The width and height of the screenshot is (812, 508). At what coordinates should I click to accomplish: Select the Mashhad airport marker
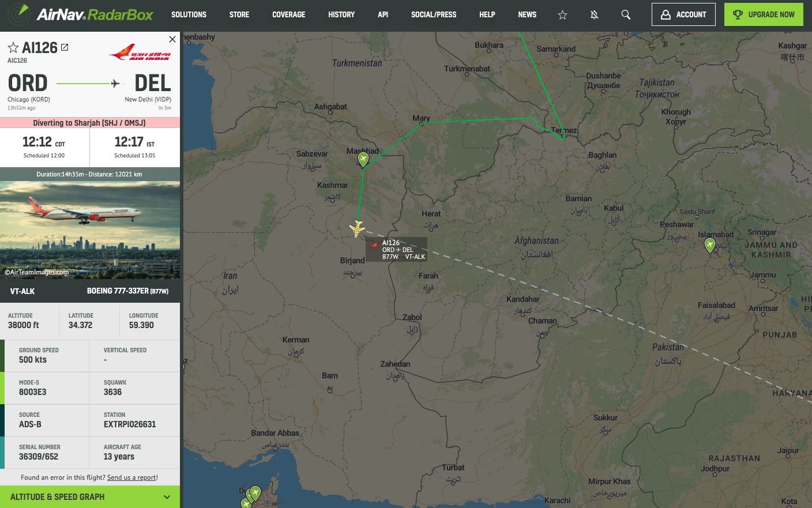[363, 159]
